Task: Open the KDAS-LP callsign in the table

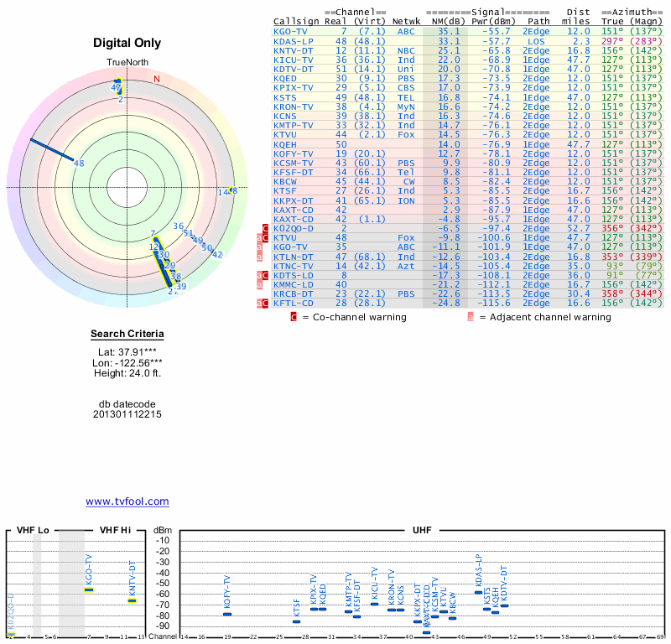Action: pyautogui.click(x=294, y=40)
